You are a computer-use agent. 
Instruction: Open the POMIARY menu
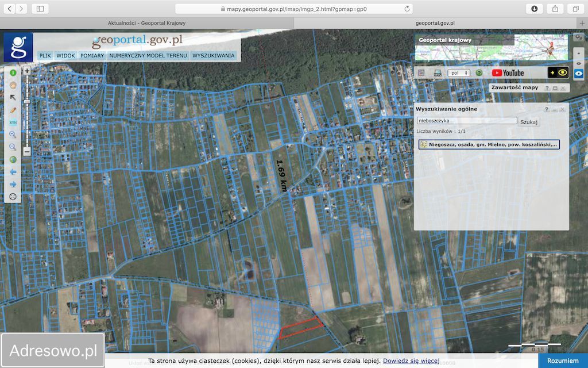click(92, 56)
